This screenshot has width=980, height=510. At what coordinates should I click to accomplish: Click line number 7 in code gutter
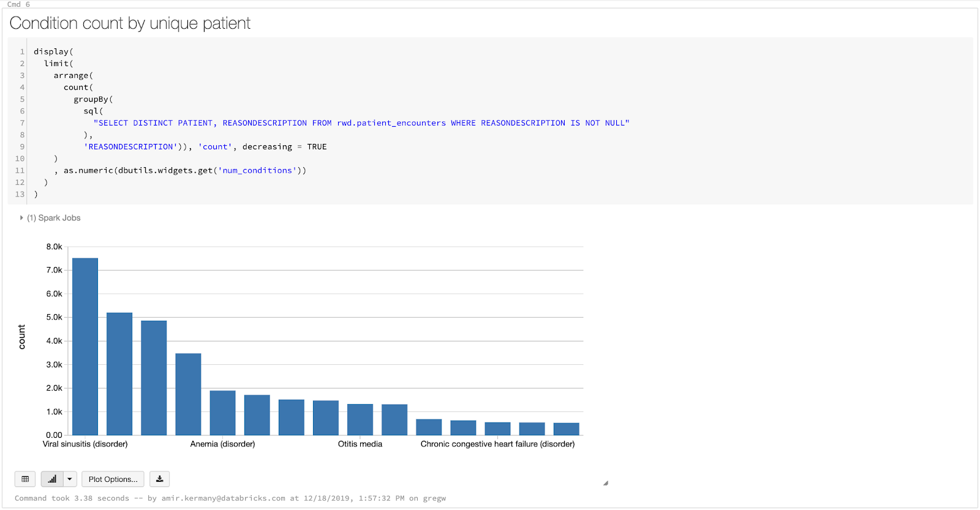[x=22, y=123]
